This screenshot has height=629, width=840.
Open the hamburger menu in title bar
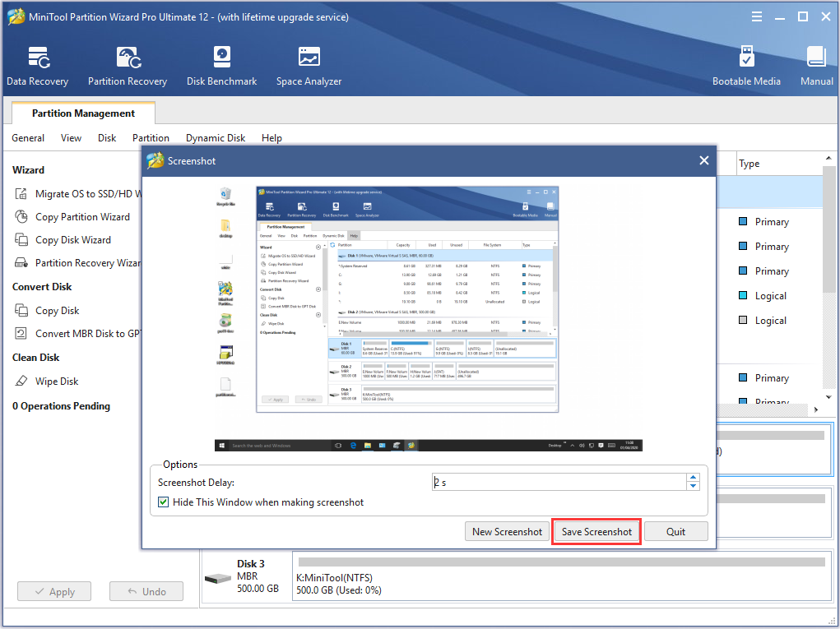pos(757,17)
